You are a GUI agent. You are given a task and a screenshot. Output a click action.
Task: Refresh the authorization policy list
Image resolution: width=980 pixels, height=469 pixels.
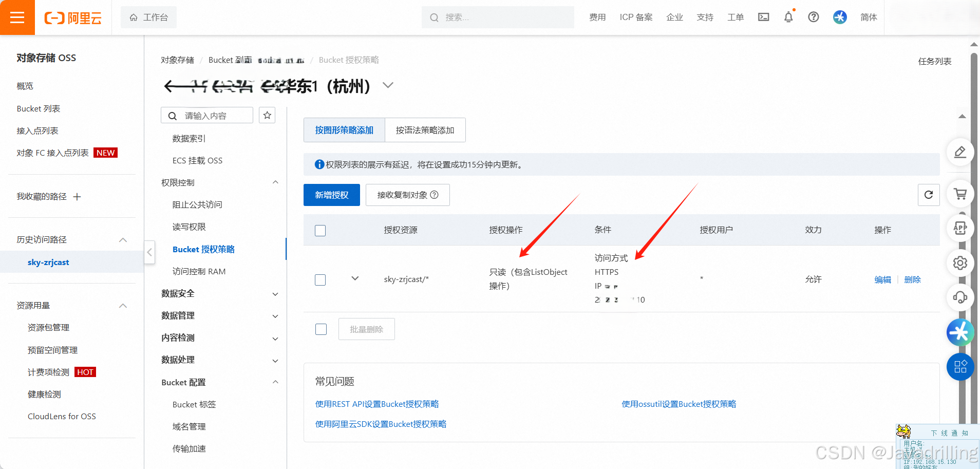[929, 195]
